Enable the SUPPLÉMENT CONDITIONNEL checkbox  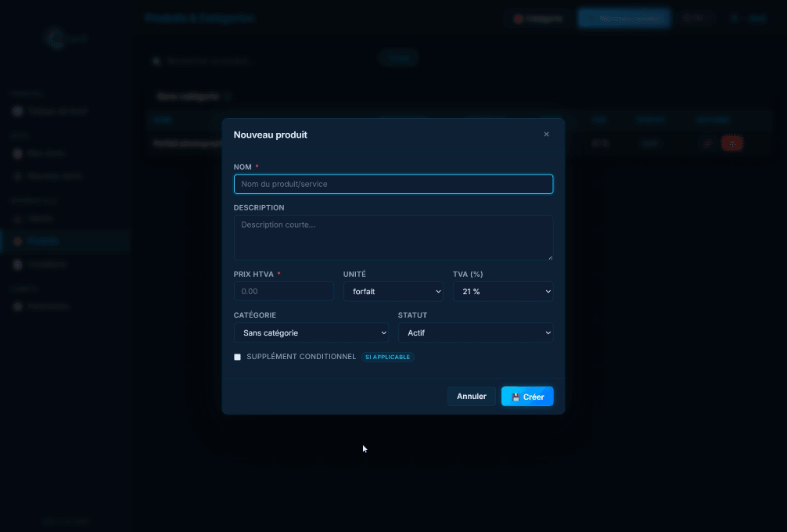click(x=237, y=357)
